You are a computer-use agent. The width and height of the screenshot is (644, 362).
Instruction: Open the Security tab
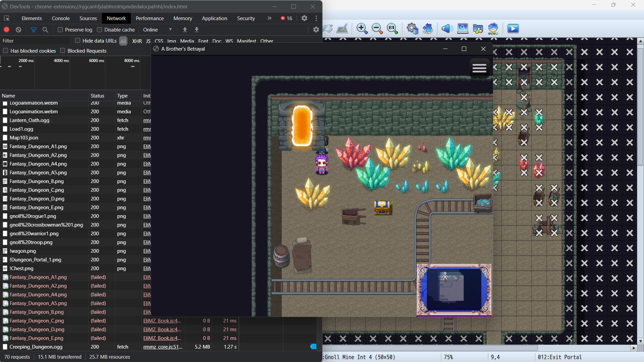pos(246,18)
